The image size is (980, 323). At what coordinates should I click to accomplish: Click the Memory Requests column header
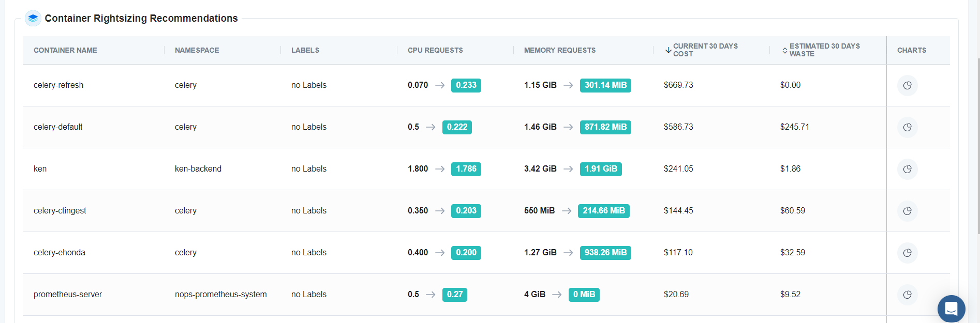click(560, 50)
